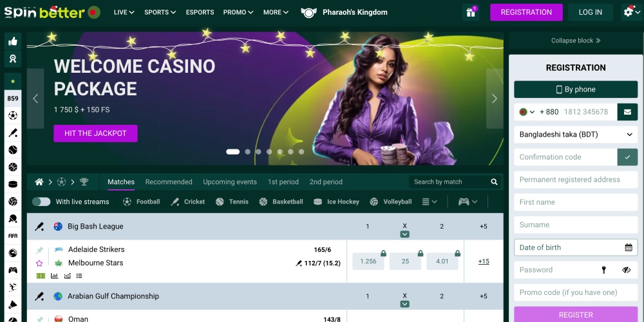Toggle password visibility eye icon
644x322 pixels.
(626, 270)
